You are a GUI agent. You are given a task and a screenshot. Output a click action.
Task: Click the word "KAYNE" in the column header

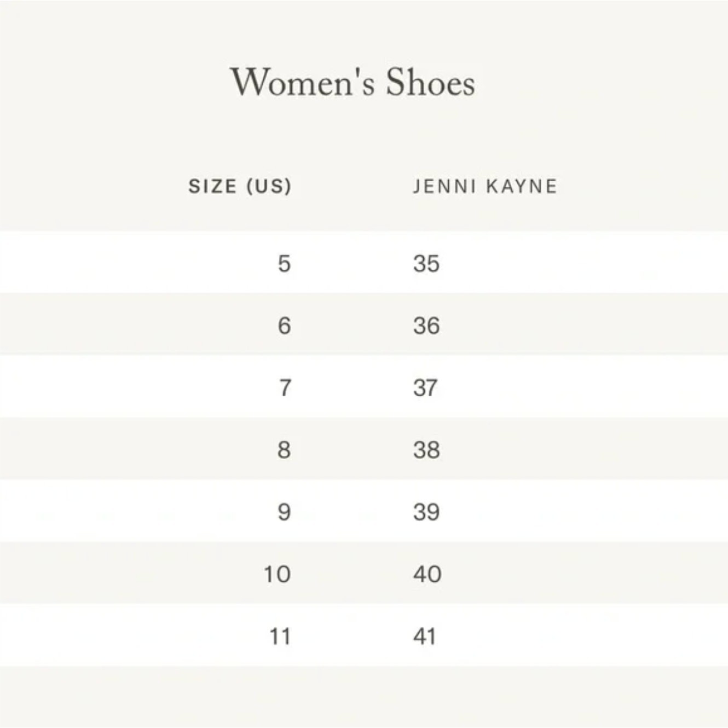click(522, 187)
